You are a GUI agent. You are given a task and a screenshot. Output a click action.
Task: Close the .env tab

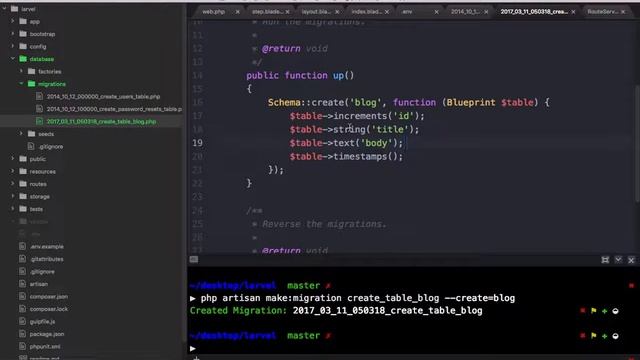436,12
